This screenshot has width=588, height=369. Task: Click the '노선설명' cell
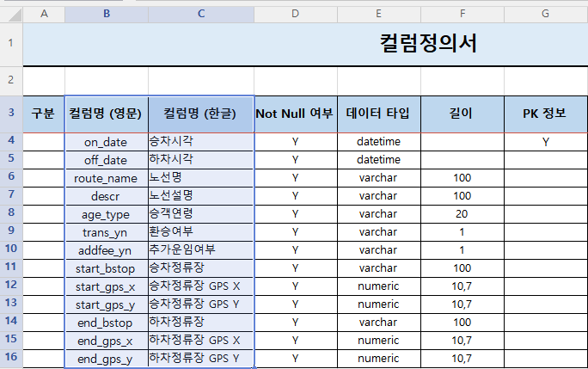pyautogui.click(x=201, y=196)
